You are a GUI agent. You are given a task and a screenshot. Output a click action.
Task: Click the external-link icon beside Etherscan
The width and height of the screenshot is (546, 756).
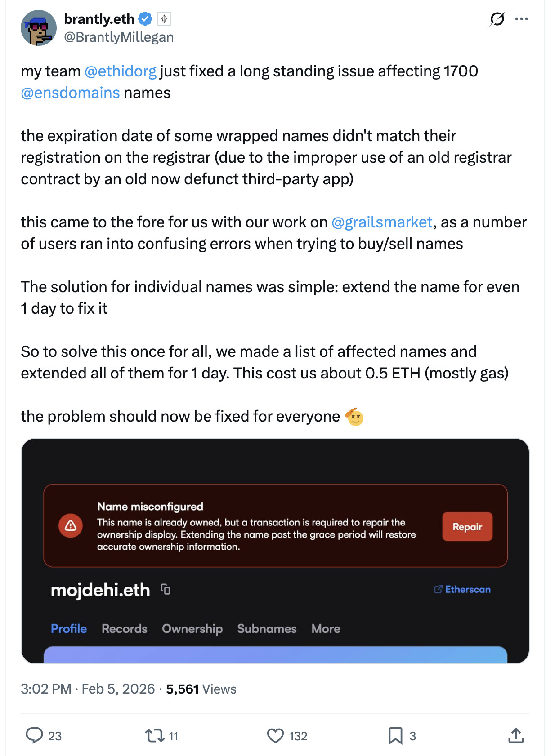click(438, 589)
